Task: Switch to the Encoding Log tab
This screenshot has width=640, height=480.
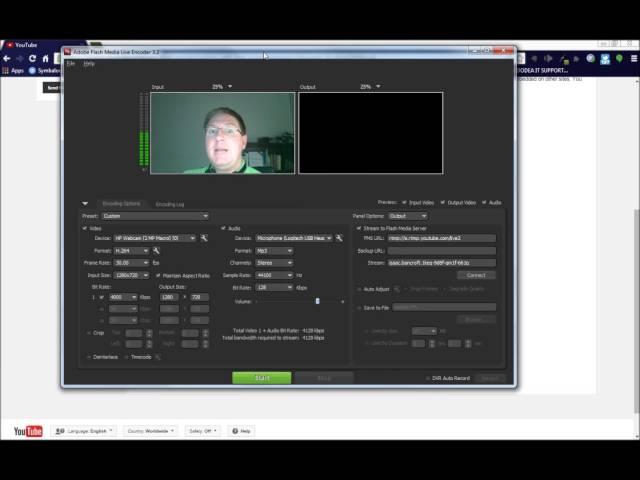Action: (x=170, y=204)
